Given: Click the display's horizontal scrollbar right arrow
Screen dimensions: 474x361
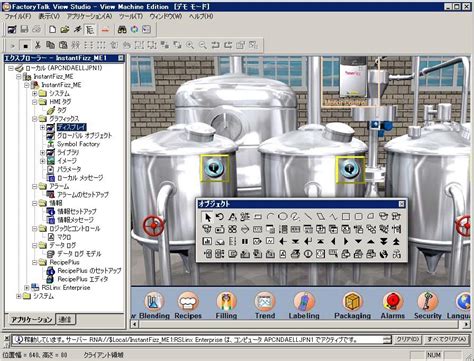Looking at the screenshot, I should point(466,324).
